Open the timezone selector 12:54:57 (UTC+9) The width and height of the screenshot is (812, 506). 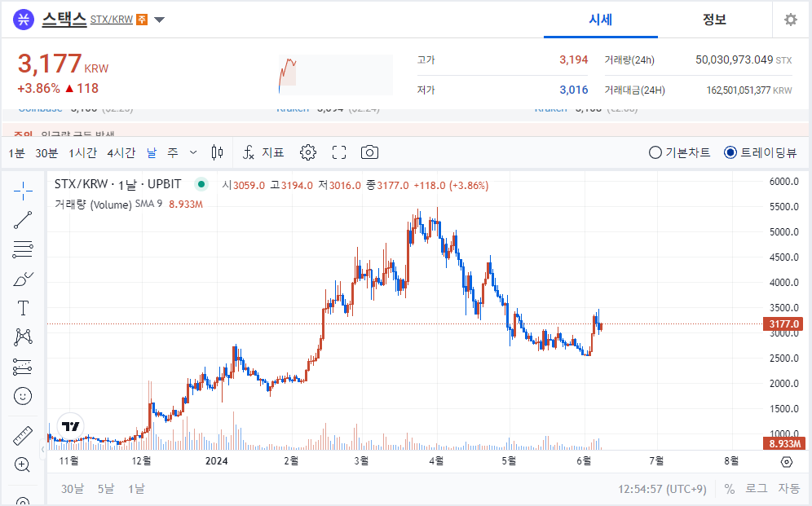662,489
